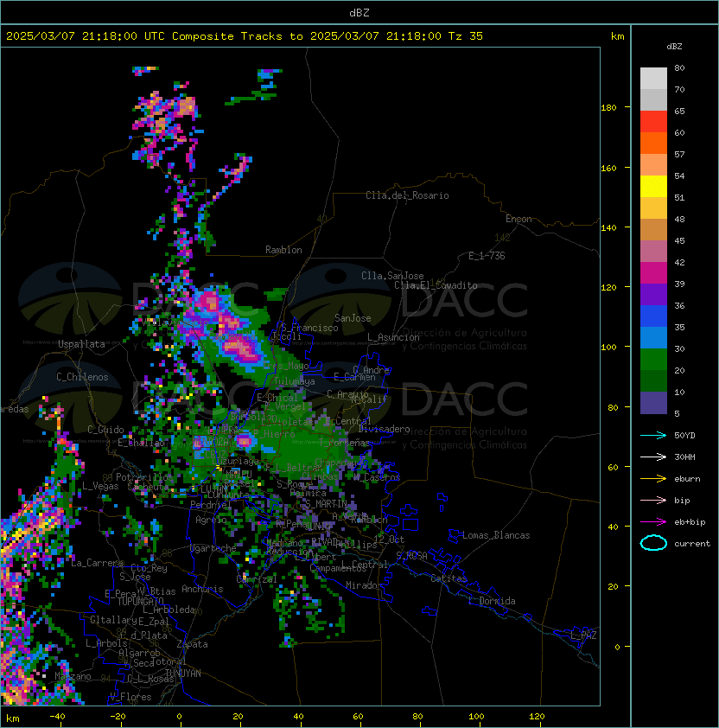
Task: Click the L_Vegas map label
Action: tap(100, 486)
